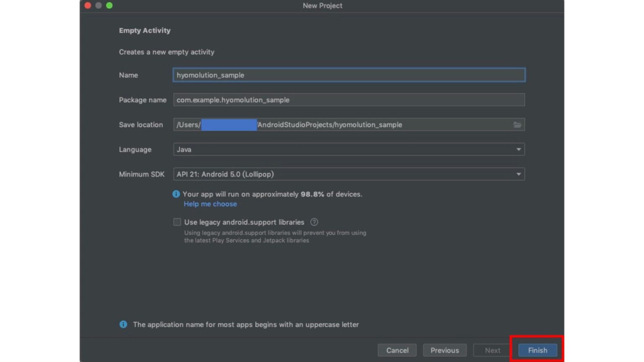Click the help question mark beside legacy libraries

coord(314,222)
